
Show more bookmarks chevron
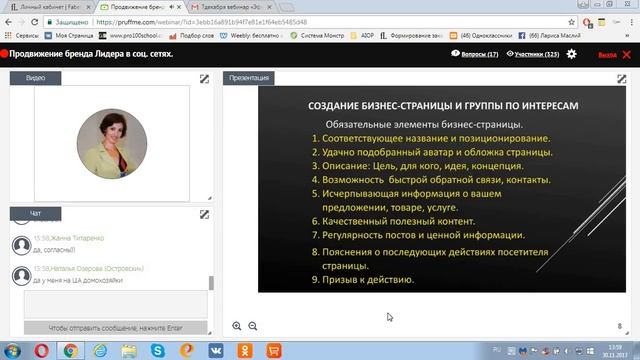[x=627, y=36]
